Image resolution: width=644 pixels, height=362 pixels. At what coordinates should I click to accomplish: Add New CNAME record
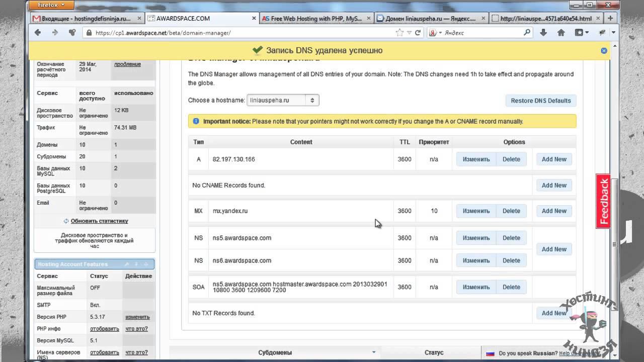(554, 186)
